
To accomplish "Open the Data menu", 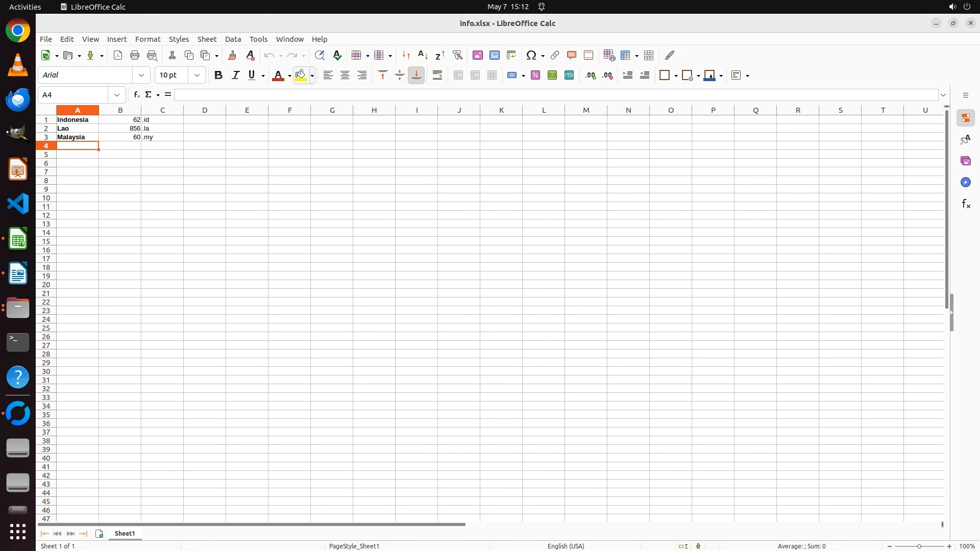I will click(x=233, y=39).
